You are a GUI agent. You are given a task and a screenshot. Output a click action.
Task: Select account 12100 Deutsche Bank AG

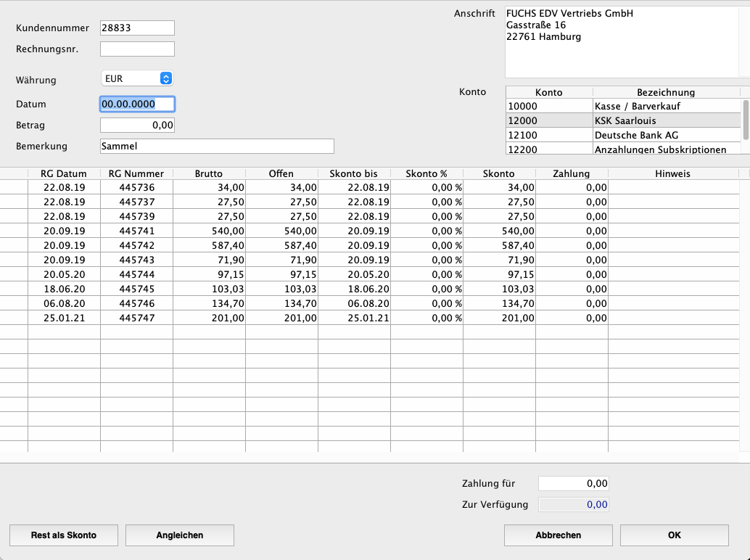[622, 136]
